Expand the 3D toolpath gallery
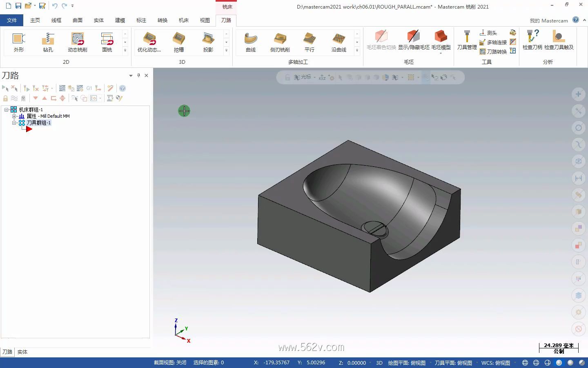This screenshot has height=368, width=588. click(x=226, y=50)
